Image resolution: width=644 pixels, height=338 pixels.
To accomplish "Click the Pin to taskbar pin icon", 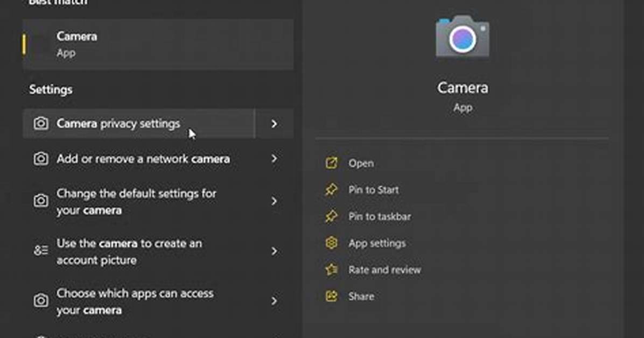I will pos(332,216).
